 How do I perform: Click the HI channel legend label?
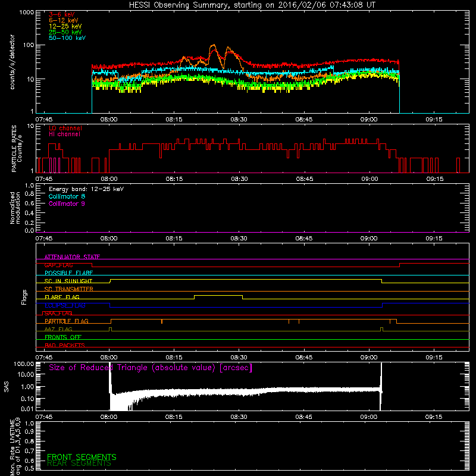coord(64,134)
